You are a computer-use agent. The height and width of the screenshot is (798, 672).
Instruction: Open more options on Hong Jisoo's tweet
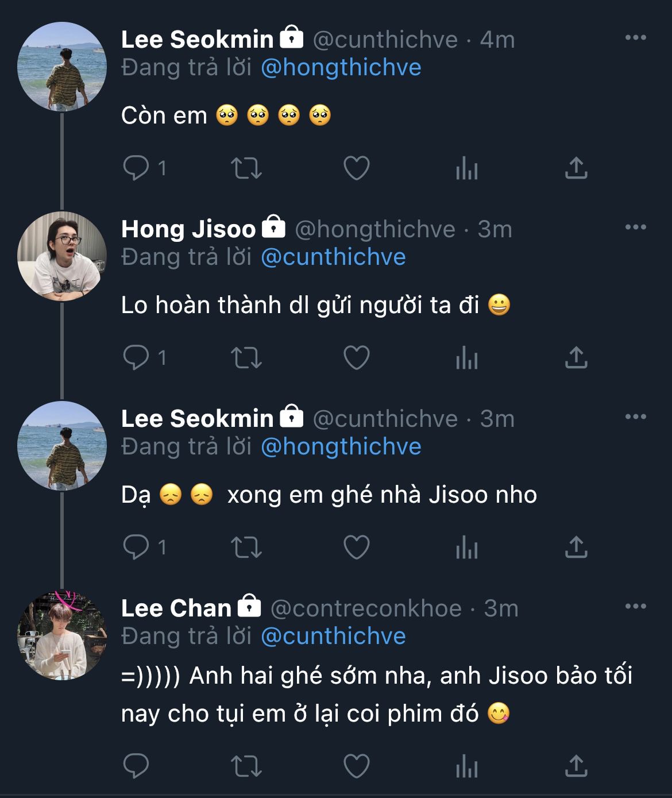pyautogui.click(x=635, y=228)
